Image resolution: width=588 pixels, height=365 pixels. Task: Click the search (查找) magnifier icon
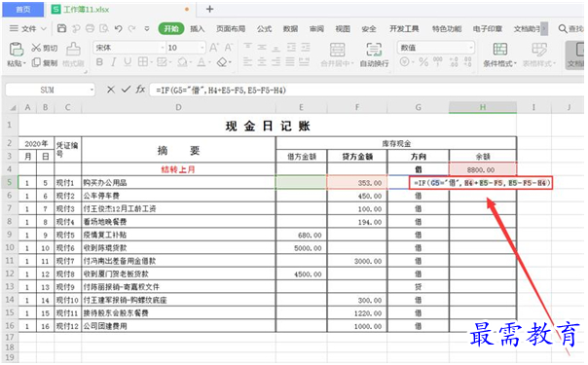[x=563, y=28]
